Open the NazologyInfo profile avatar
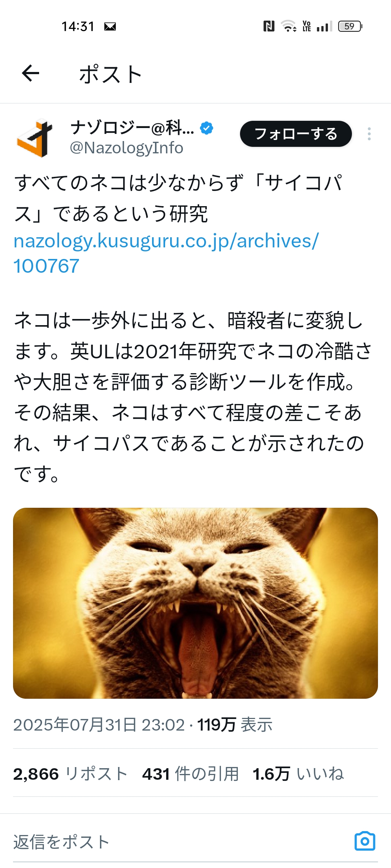Viewport: 391px width, 868px height. (x=35, y=138)
